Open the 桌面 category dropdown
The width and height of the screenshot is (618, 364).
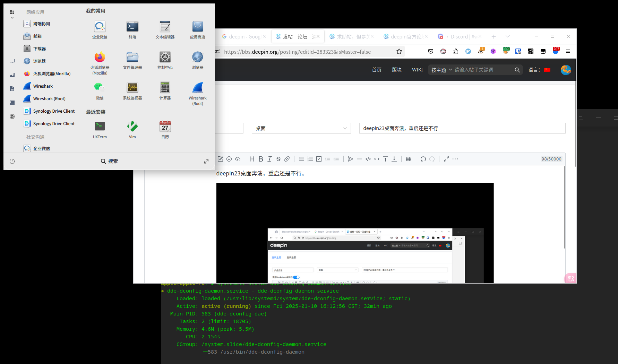click(x=301, y=128)
